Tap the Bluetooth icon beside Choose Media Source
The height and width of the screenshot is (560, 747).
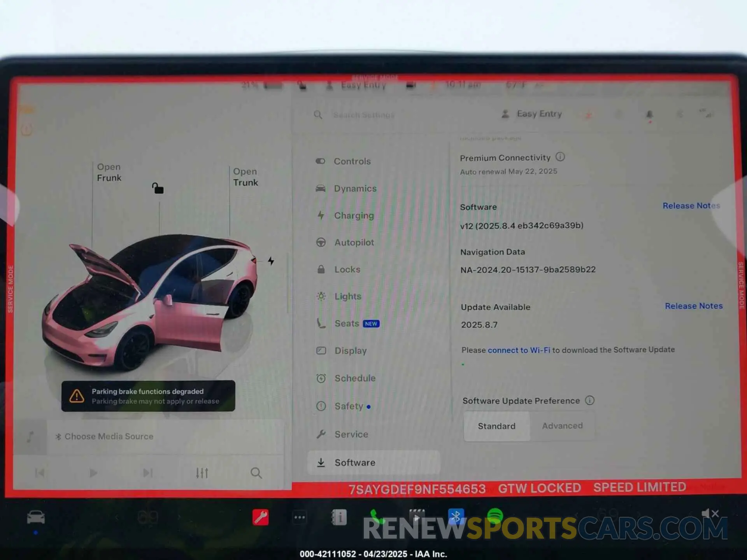[58, 437]
